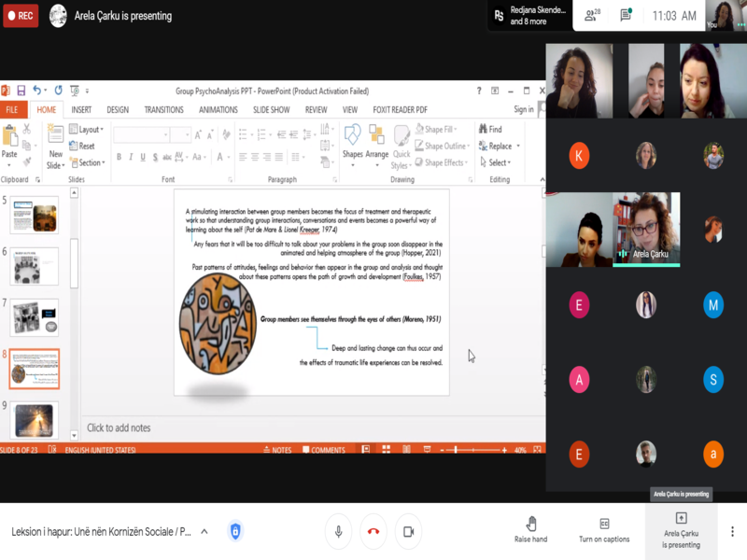The image size is (747, 560).
Task: Open the Shape Fill dropdown
Action: point(436,129)
